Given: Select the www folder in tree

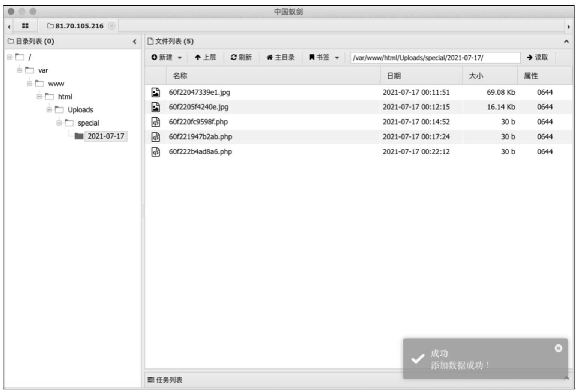Looking at the screenshot, I should (x=56, y=84).
